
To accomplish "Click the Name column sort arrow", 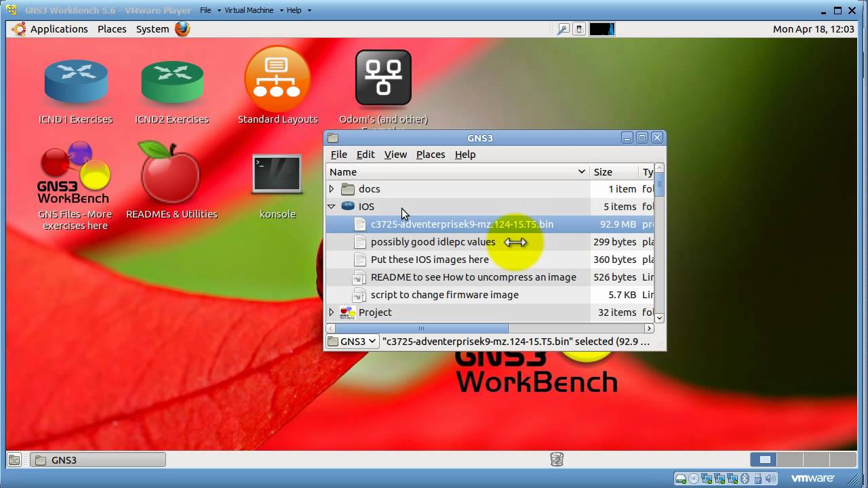I will coord(581,172).
